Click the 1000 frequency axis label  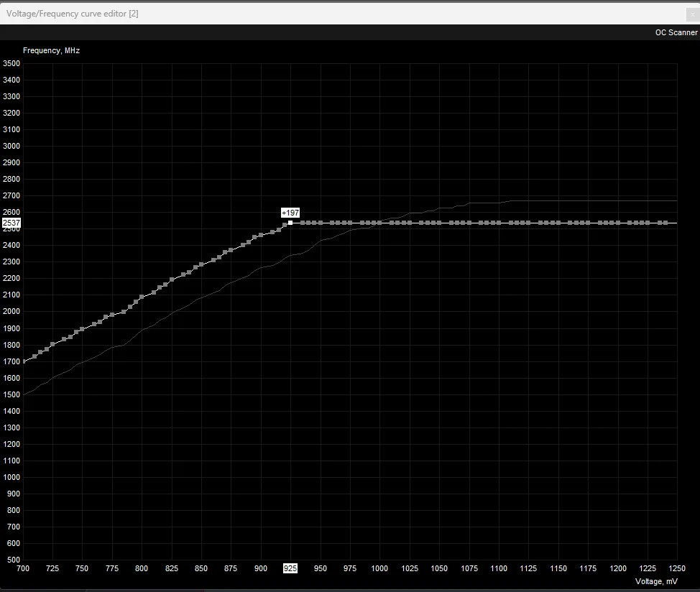[x=11, y=477]
